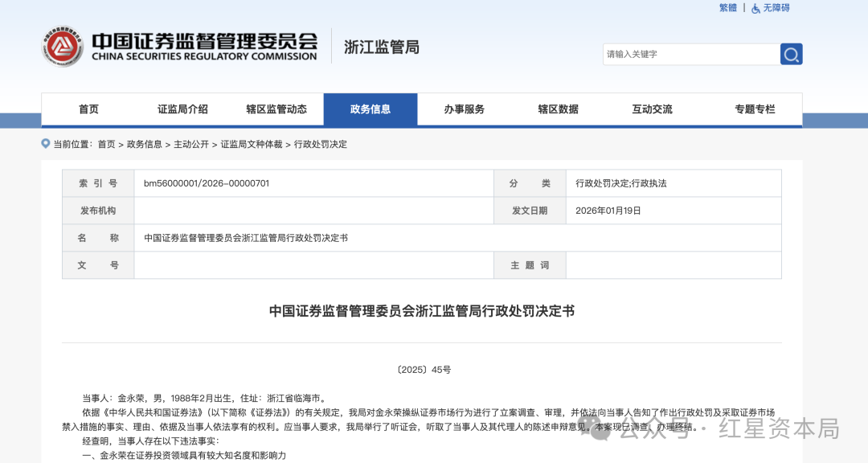Viewport: 868px width, 463px height.
Task: Click the 浙江监管局 header text
Action: pyautogui.click(x=379, y=47)
